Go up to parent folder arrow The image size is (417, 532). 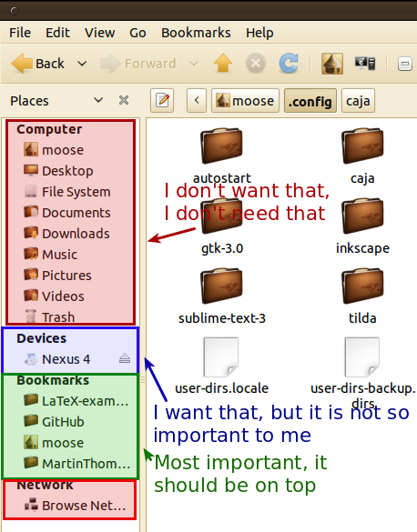pos(223,63)
